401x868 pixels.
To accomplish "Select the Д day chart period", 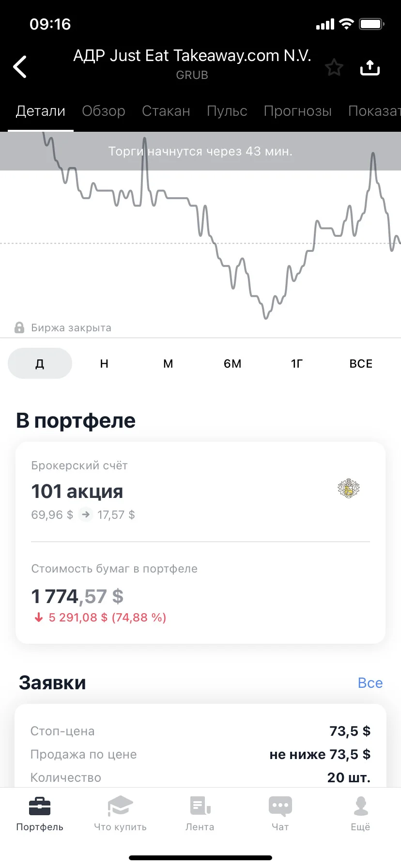I will pyautogui.click(x=40, y=363).
